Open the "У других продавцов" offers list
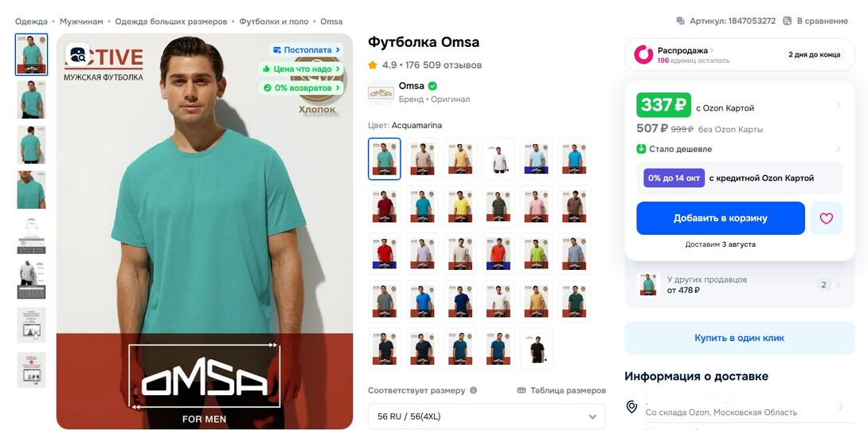This screenshot has width=868, height=430. tap(740, 284)
